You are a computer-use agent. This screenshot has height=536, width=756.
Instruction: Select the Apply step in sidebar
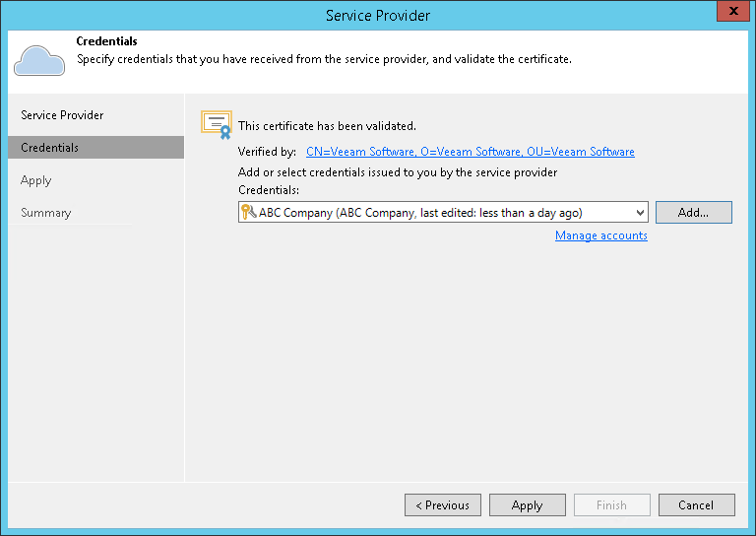pyautogui.click(x=36, y=180)
